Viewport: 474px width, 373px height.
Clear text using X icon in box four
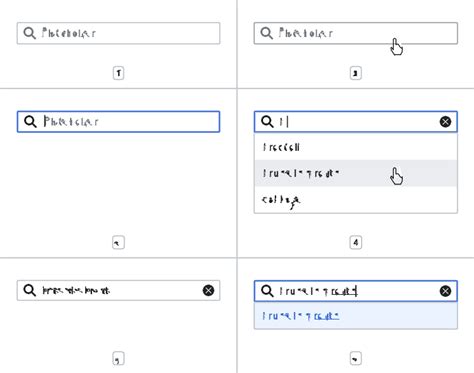445,122
